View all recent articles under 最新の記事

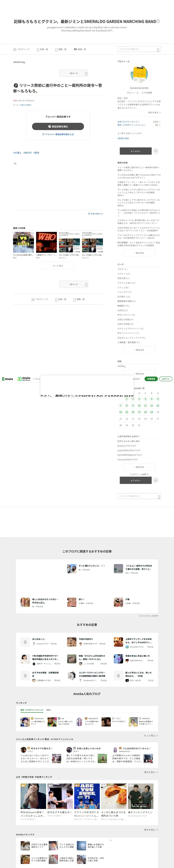point(139,253)
